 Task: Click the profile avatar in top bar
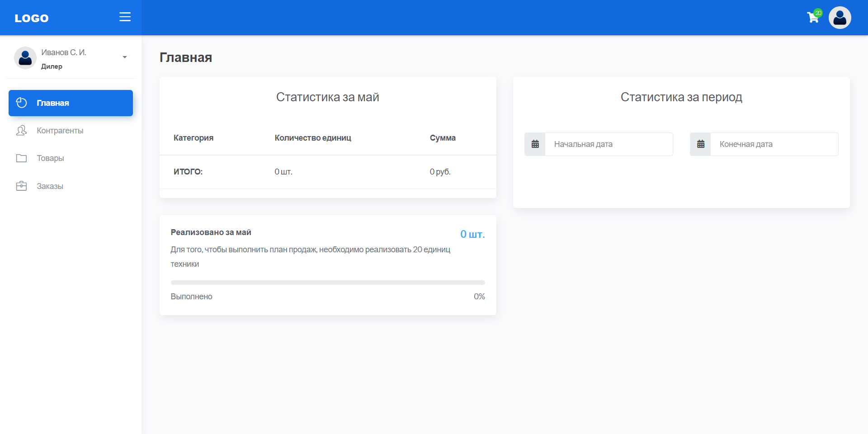click(x=840, y=18)
